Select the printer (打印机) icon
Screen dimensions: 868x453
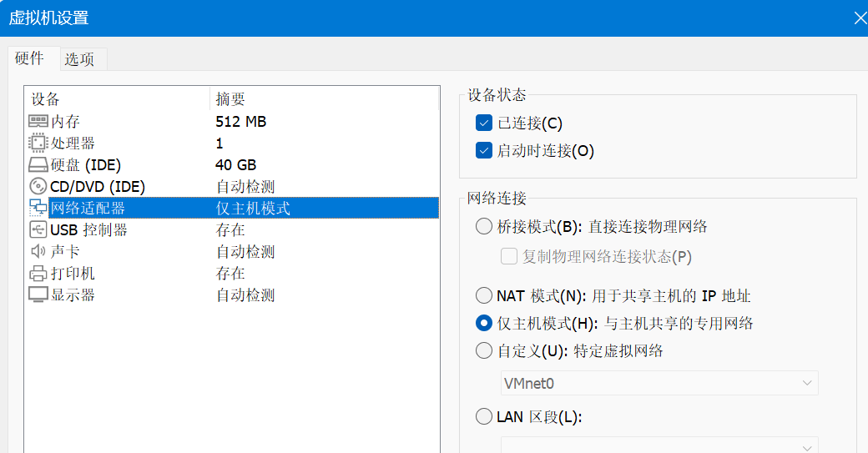[x=38, y=274]
